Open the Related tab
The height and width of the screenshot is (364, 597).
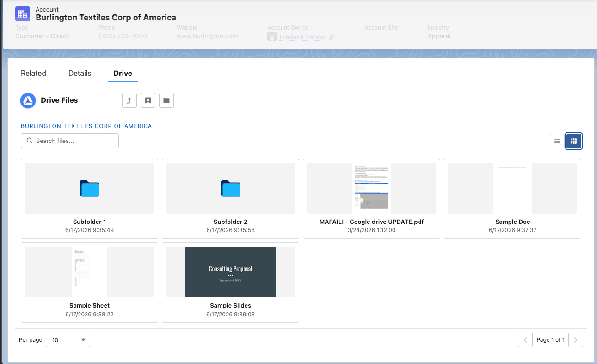point(33,73)
